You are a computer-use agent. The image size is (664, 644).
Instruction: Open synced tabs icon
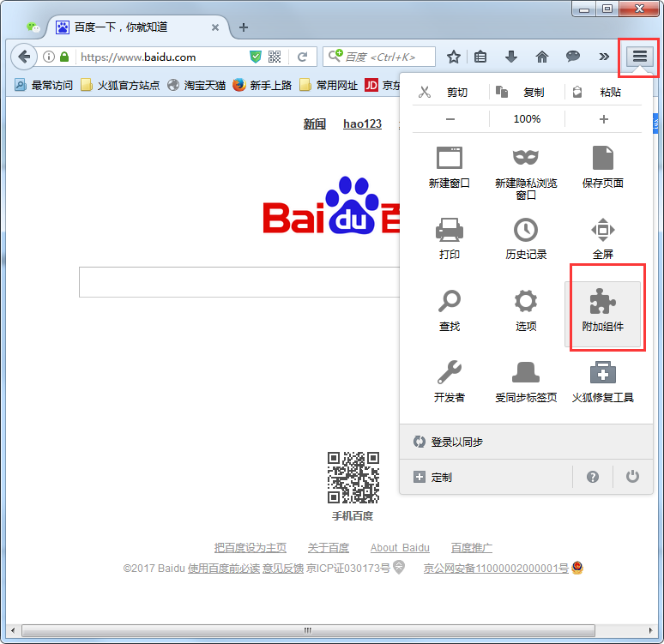(526, 372)
